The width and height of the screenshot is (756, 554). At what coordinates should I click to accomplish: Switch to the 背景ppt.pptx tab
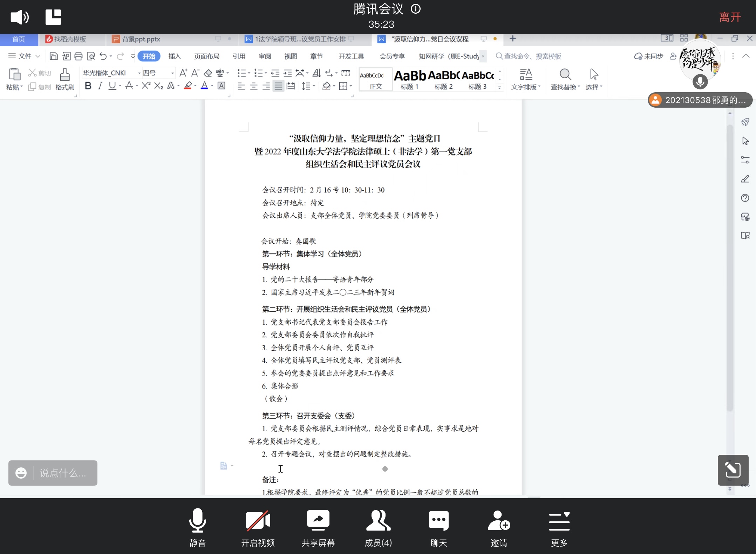(x=141, y=39)
